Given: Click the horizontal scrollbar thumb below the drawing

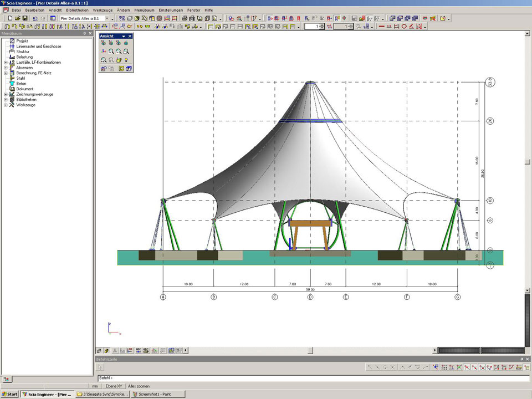Looking at the screenshot, I should [x=310, y=350].
